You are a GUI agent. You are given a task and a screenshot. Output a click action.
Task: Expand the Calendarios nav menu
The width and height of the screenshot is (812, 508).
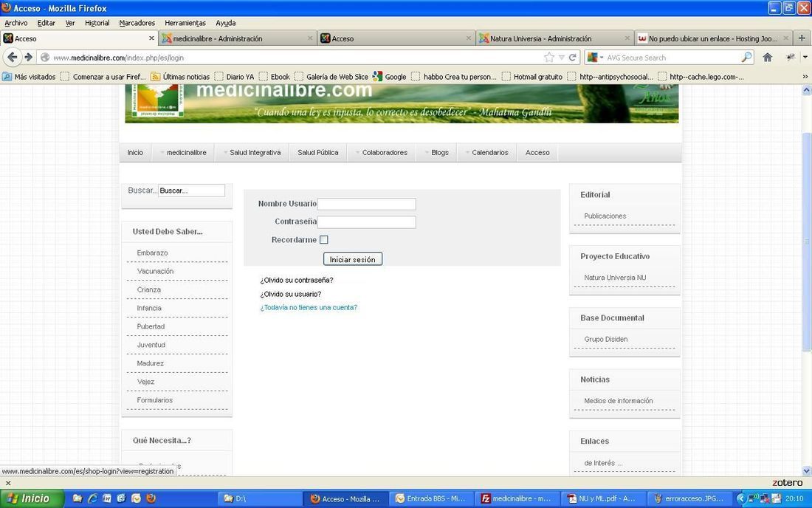(x=487, y=152)
